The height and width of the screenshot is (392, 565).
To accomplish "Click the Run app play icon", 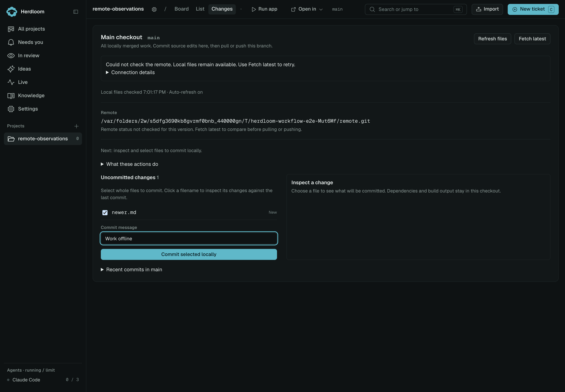I will point(254,9).
